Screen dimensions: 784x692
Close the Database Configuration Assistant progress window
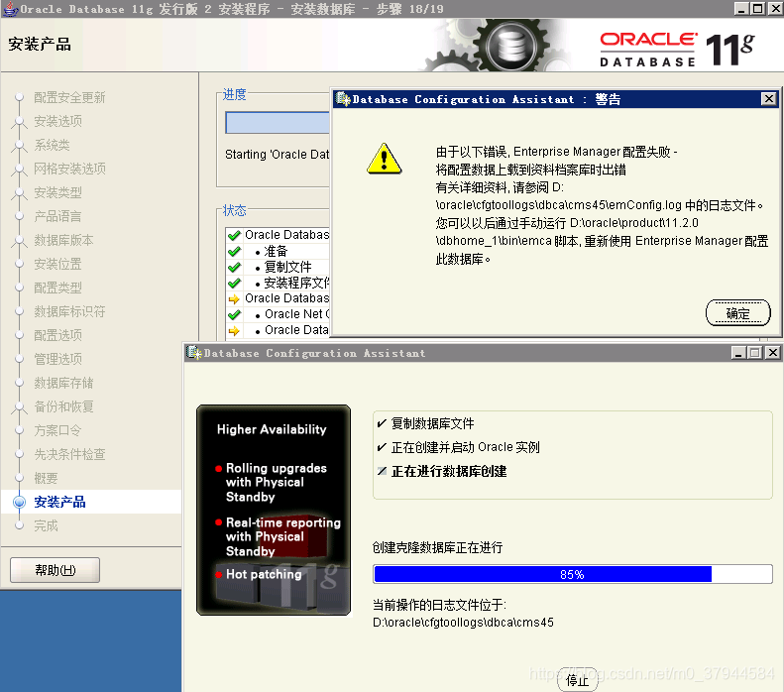point(772,353)
